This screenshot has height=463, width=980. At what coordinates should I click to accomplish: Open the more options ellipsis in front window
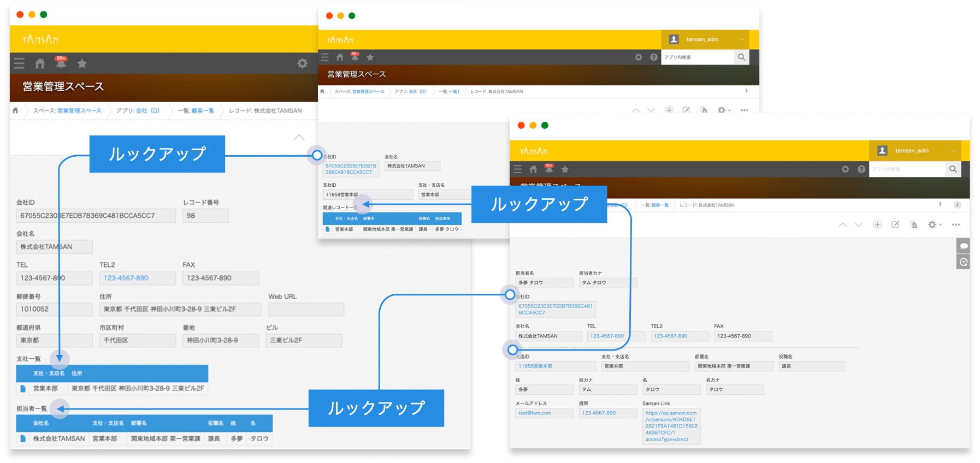(x=956, y=224)
